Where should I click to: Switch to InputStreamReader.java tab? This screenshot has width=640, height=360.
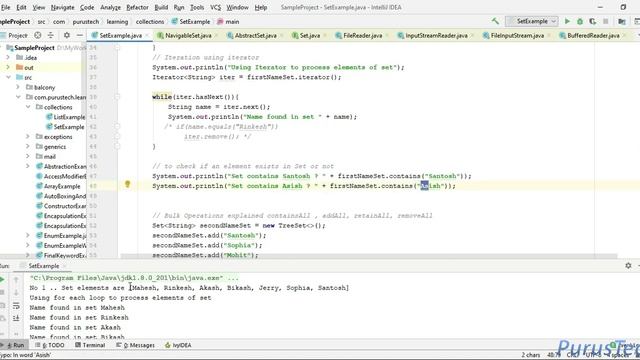point(436,36)
